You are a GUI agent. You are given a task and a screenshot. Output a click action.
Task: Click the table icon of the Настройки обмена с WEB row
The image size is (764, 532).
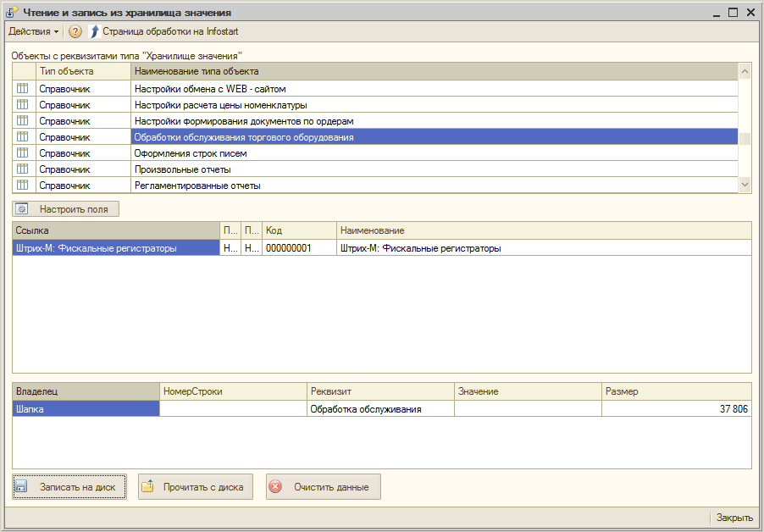click(23, 89)
